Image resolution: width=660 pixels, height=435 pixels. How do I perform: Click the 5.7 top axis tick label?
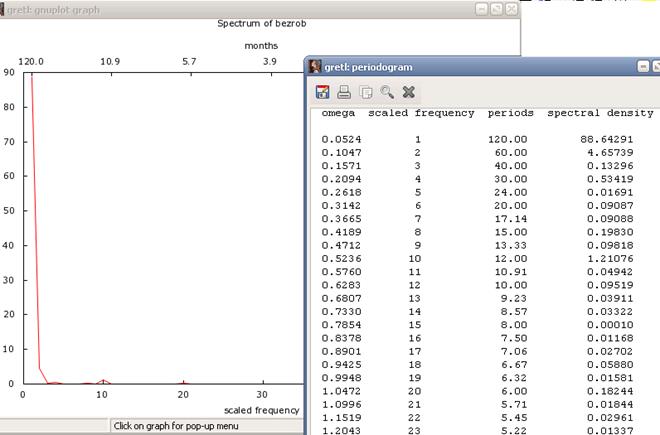click(189, 61)
